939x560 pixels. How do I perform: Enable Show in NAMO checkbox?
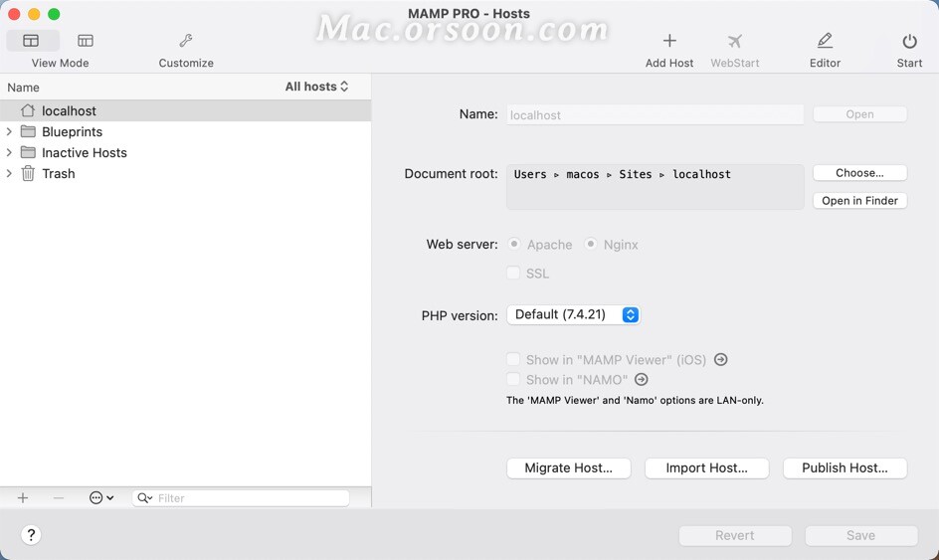point(513,379)
